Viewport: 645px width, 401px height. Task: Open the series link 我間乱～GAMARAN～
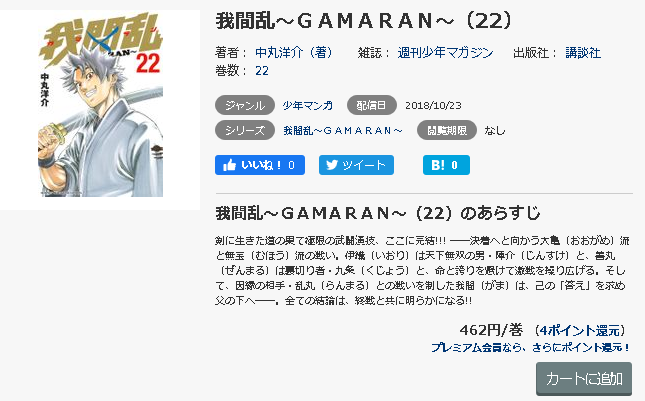pyautogui.click(x=343, y=131)
